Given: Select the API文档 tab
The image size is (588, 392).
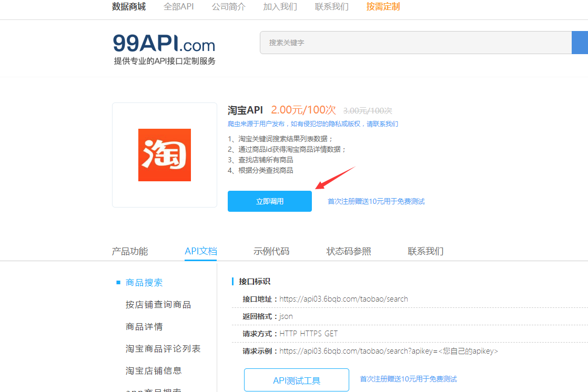Looking at the screenshot, I should [200, 251].
